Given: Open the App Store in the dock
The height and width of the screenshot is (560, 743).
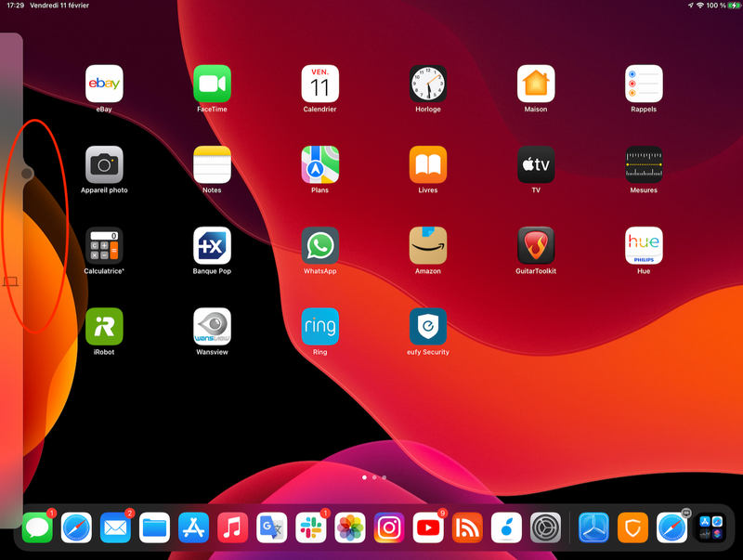Looking at the screenshot, I should pos(193,527).
